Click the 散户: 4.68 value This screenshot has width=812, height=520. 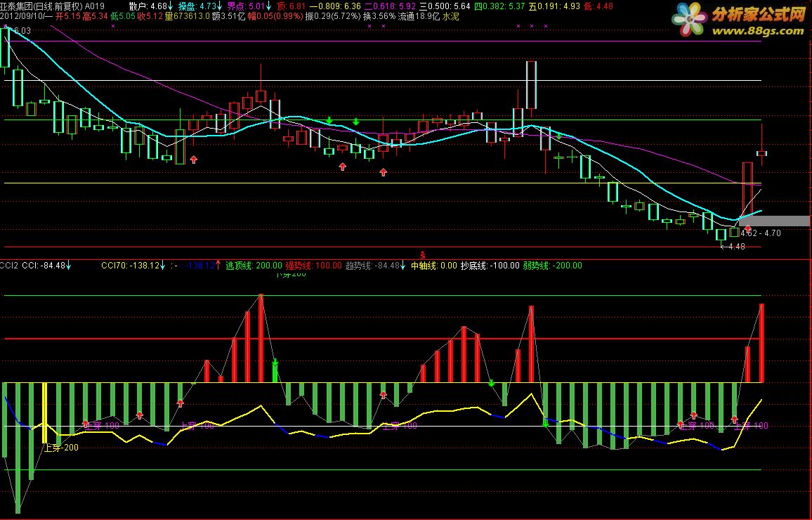click(148, 6)
